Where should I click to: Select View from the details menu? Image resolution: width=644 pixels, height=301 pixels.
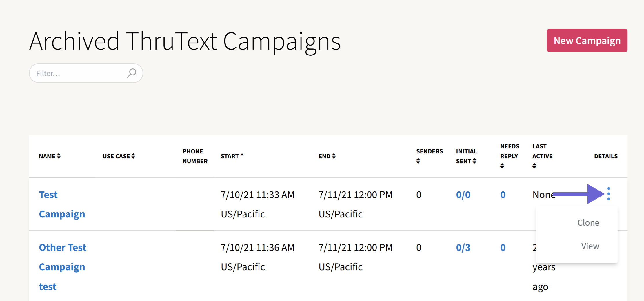click(590, 246)
